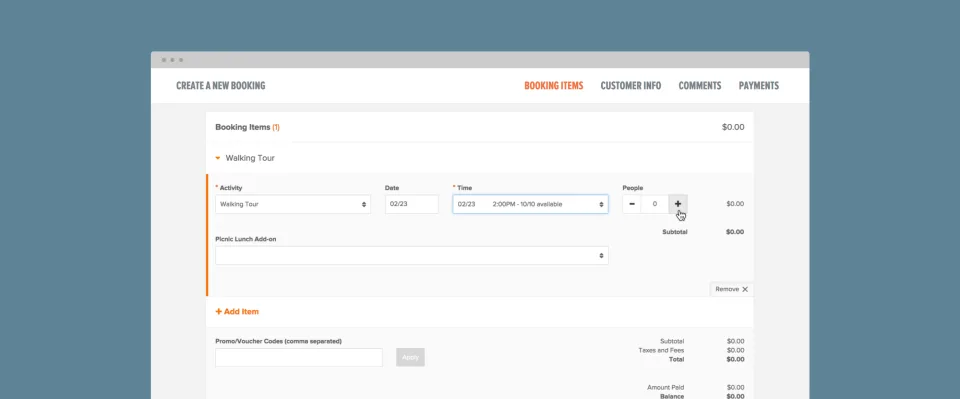Click the Date field showing 02/23

tap(411, 204)
